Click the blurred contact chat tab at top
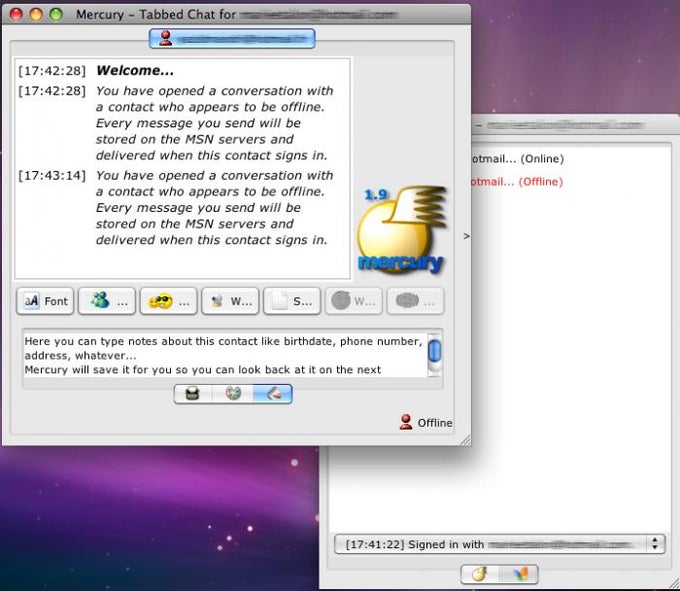Screen dimensions: 680x591 [x=232, y=39]
